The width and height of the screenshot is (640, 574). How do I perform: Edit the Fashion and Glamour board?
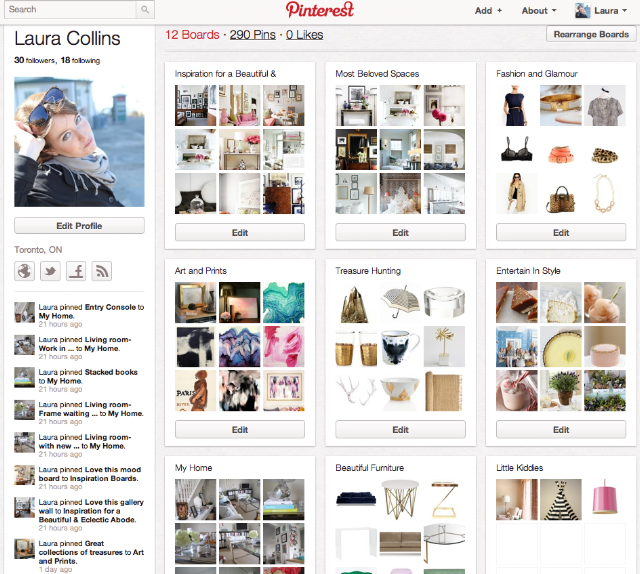[x=561, y=232]
